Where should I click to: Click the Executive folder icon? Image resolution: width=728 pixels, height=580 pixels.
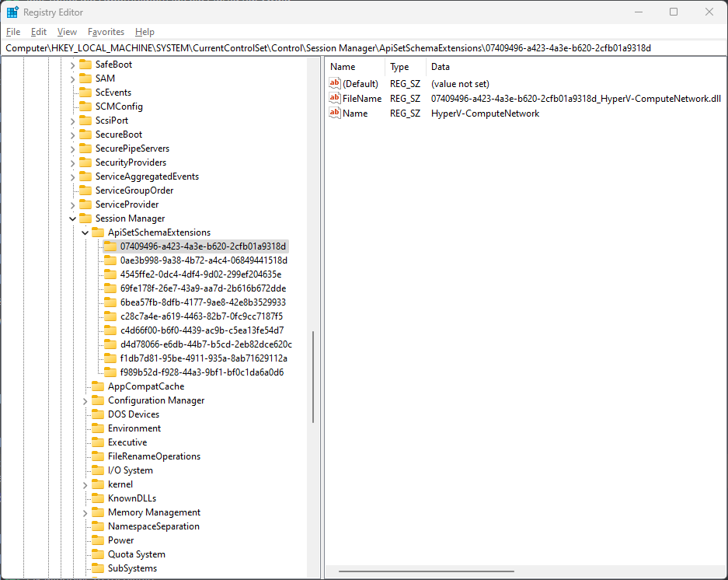click(x=98, y=442)
